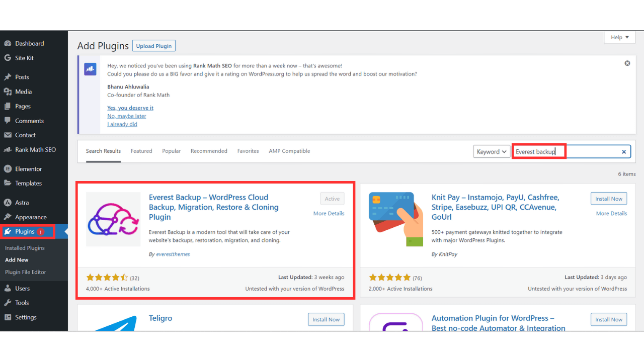Open Users from the sidebar

click(22, 288)
